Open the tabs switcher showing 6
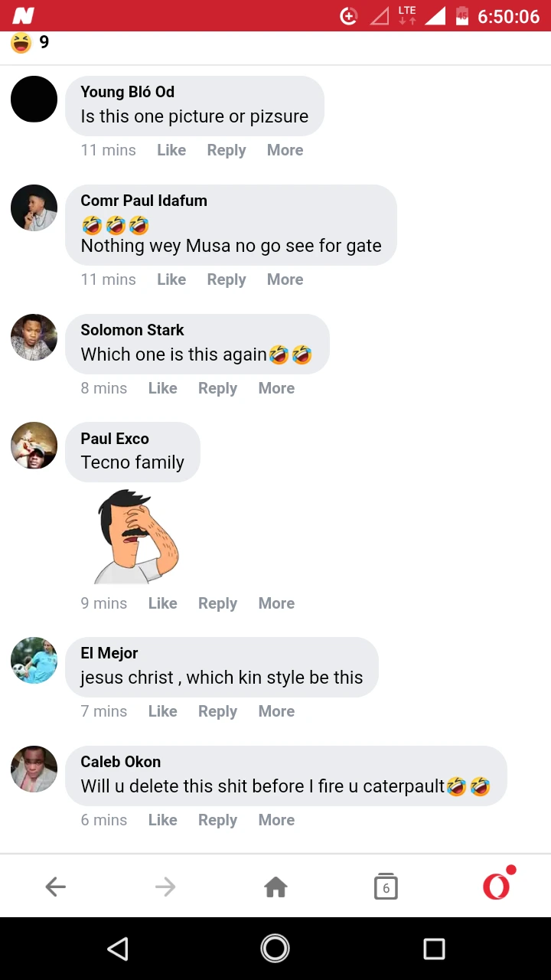Image resolution: width=551 pixels, height=980 pixels. 386,887
